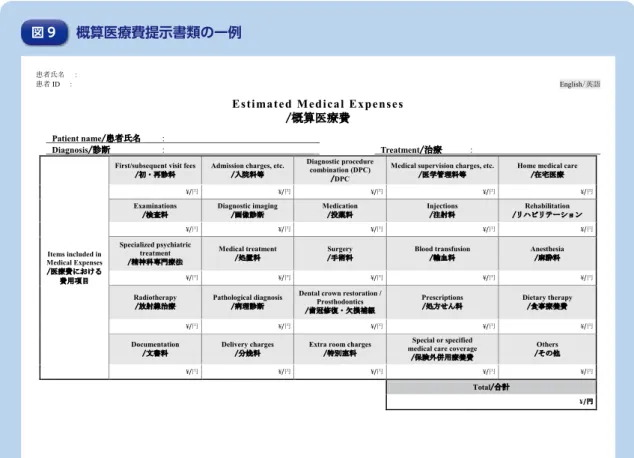Viewport: 634px width, 458px height.
Task: Click the 'Examinations' cell
Action: tap(155, 210)
